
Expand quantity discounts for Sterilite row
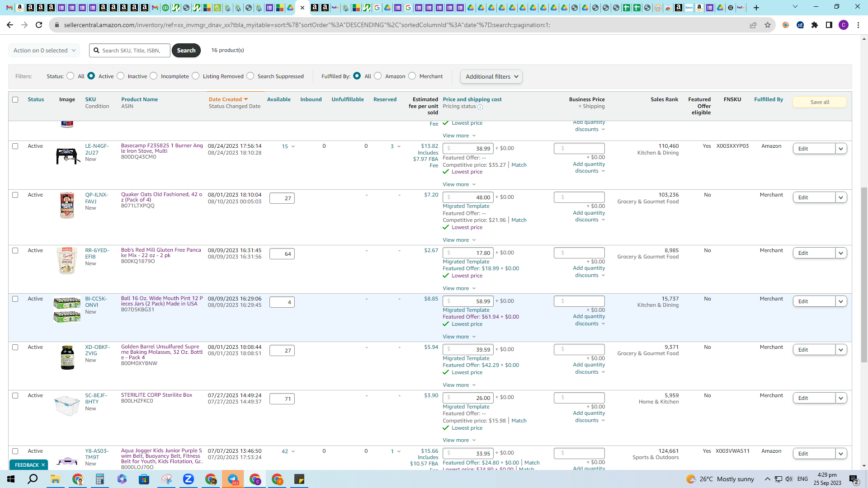[x=590, y=417]
